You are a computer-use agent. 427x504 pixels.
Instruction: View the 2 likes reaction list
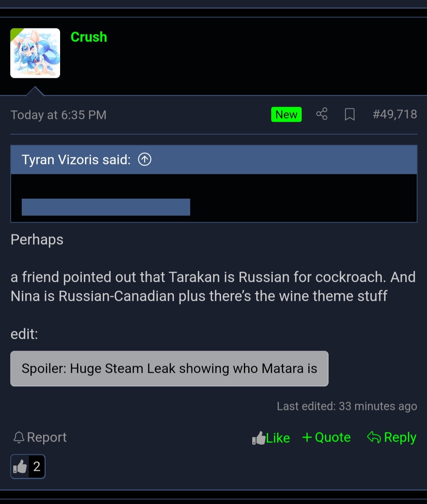(x=28, y=466)
